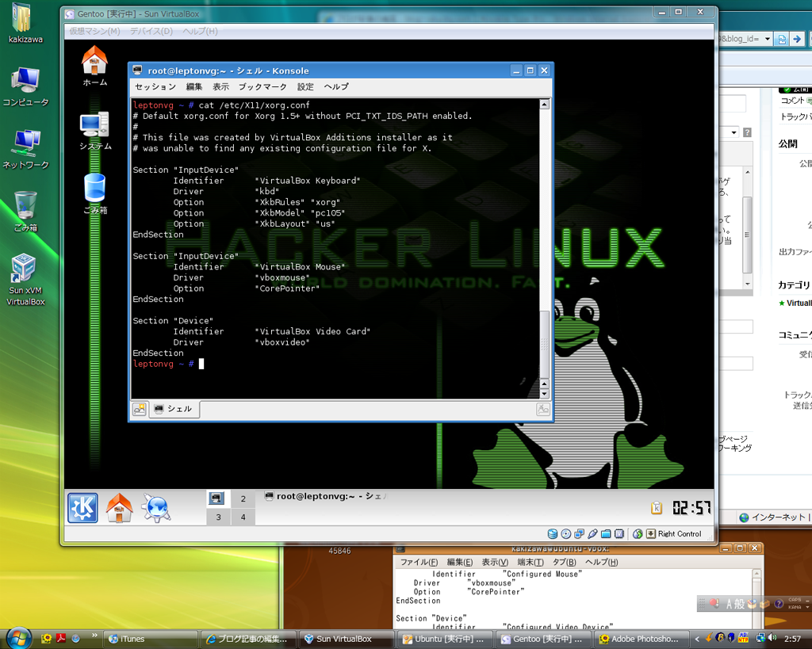812x649 pixels.
Task: Open the KDE K menu launcher
Action: coord(82,508)
